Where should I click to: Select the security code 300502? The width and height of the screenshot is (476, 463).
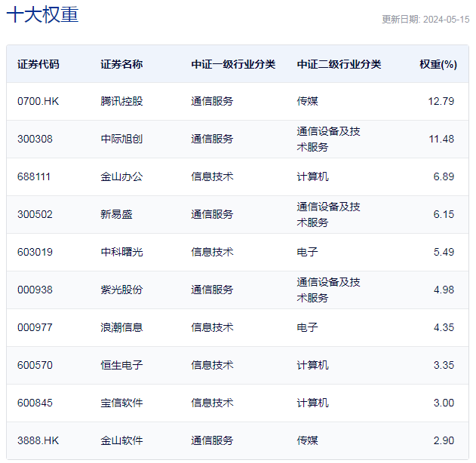pyautogui.click(x=35, y=214)
